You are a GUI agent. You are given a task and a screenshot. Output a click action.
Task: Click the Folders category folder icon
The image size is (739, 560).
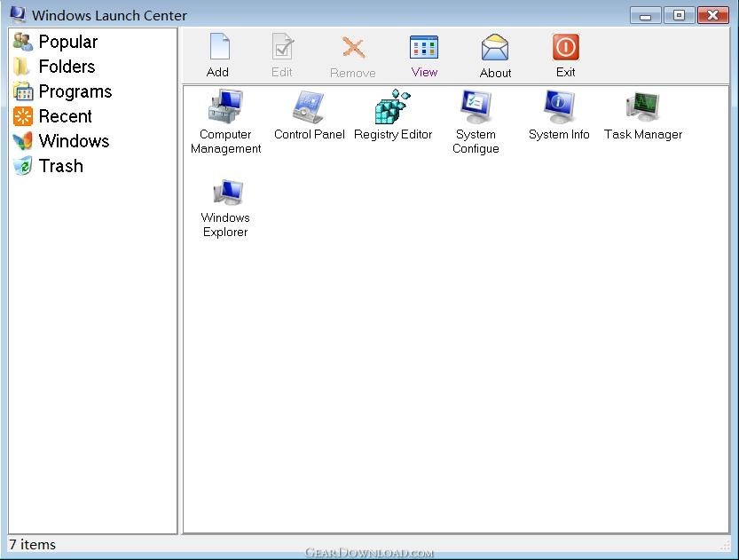(x=21, y=67)
